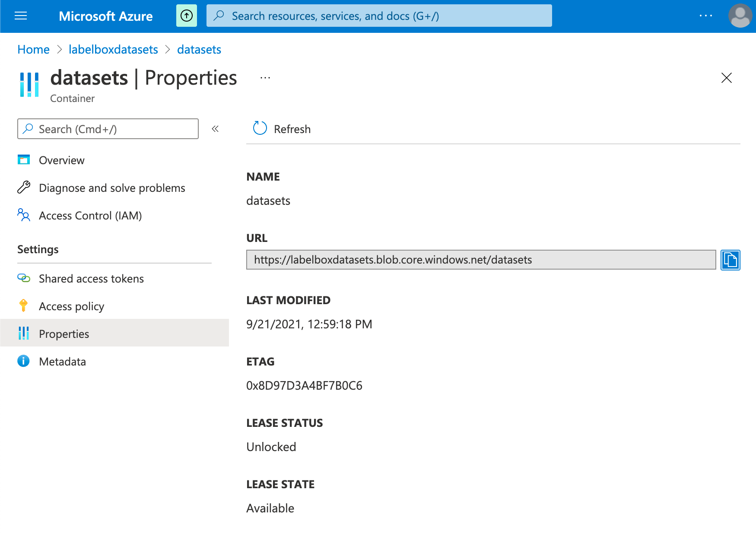
Task: Focus the global search resources field
Action: (x=379, y=16)
